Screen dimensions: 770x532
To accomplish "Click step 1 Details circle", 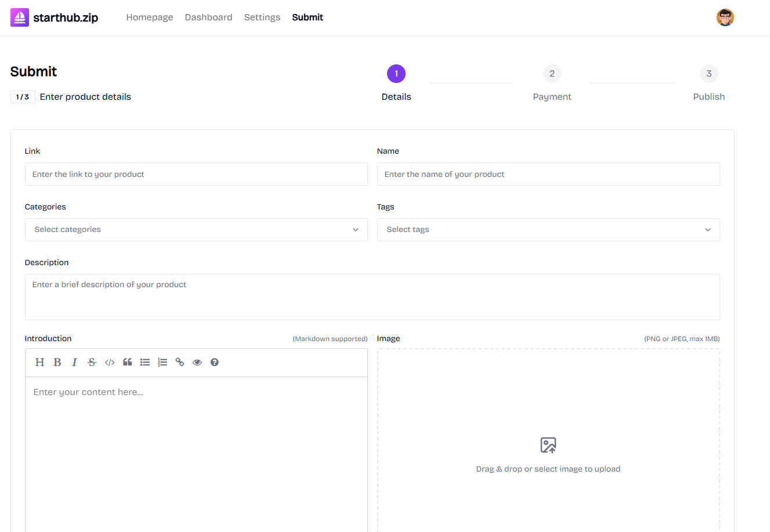I will (x=396, y=74).
